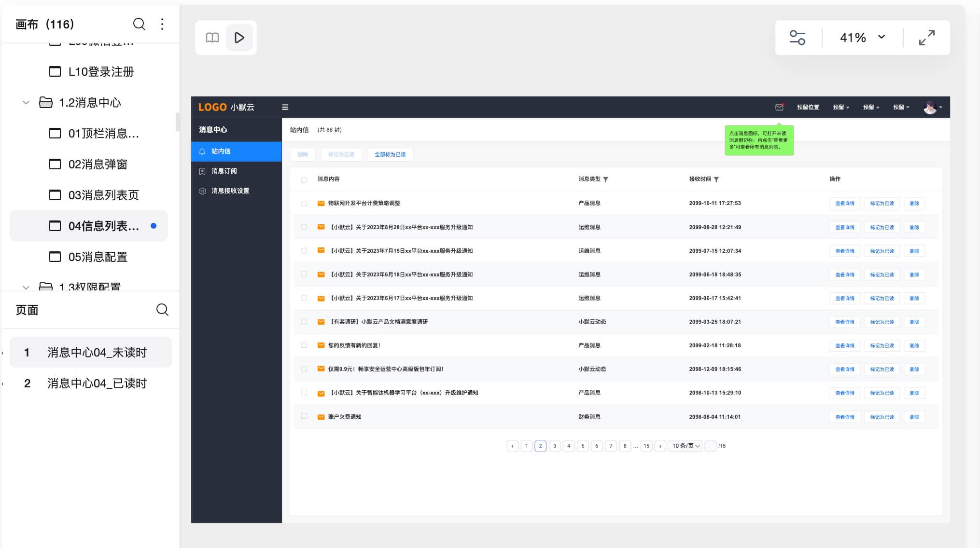The width and height of the screenshot is (980, 548).
Task: Open the view settings sliders icon
Action: [797, 38]
